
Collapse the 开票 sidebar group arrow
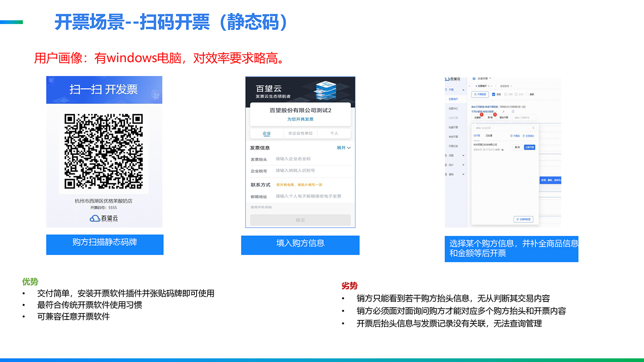click(463, 90)
